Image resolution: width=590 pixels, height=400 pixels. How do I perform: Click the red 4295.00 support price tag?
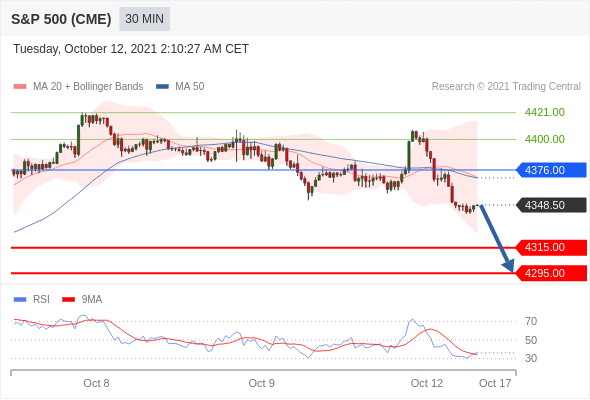(x=551, y=273)
